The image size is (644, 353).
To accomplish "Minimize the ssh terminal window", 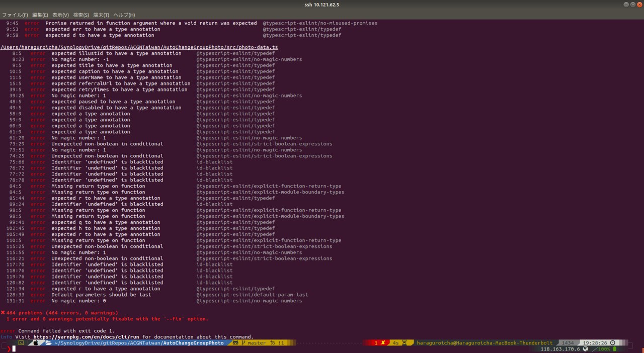I will click(x=626, y=4).
